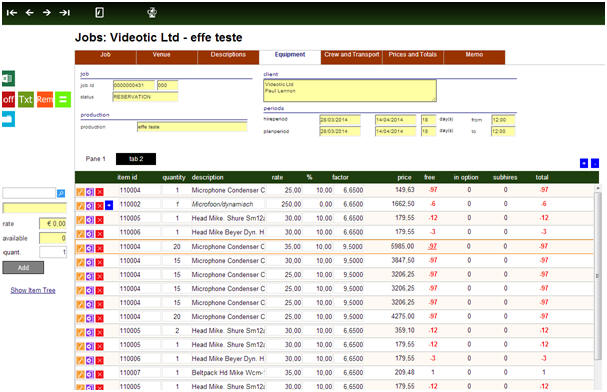
Task: Click the bright green list icon
Action: (x=63, y=100)
